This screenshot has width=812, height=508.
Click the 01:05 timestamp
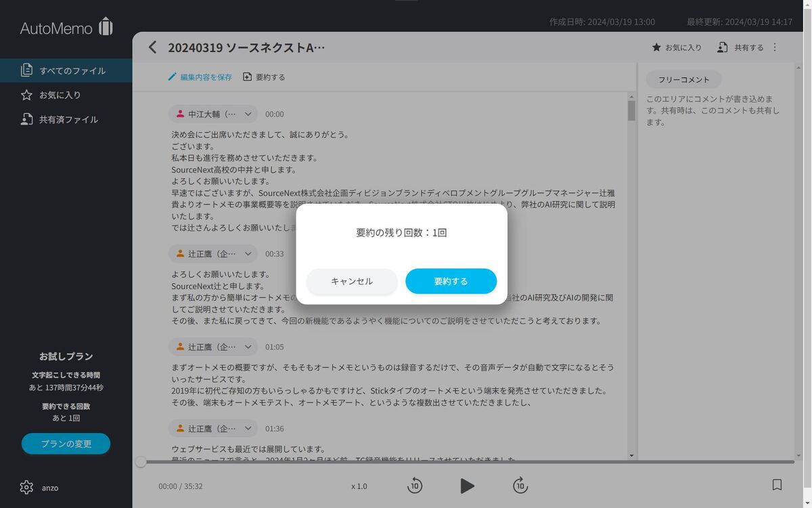(x=274, y=347)
